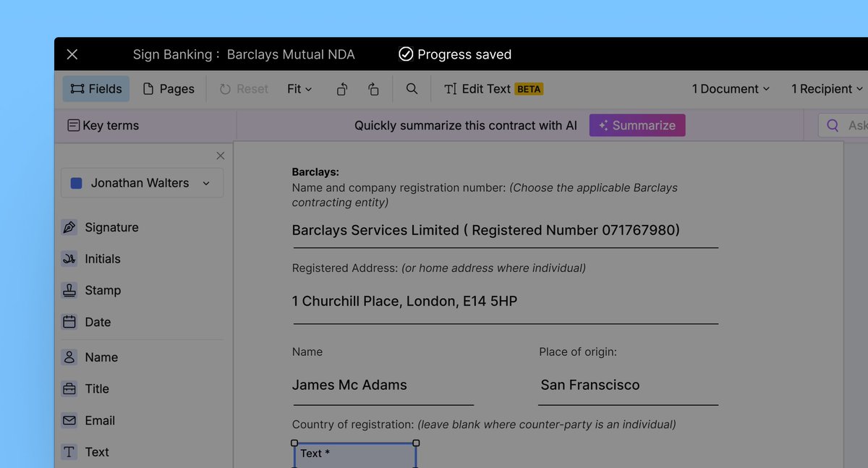This screenshot has height=468, width=868.
Task: Click the Country of registration label
Action: (353, 425)
